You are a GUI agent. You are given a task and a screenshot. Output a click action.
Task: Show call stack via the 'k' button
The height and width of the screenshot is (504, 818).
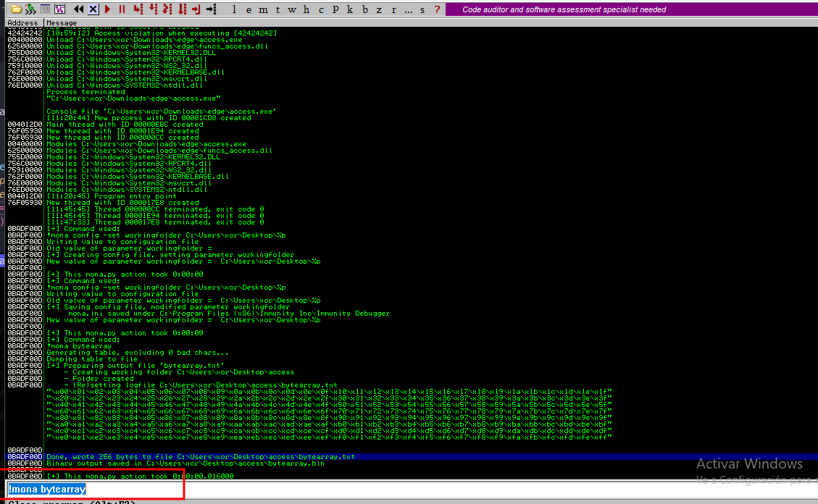point(350,9)
